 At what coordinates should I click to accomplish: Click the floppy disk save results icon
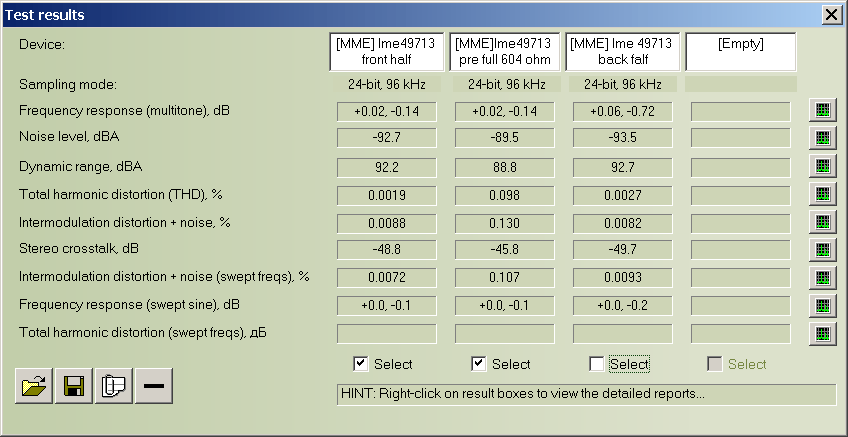74,386
